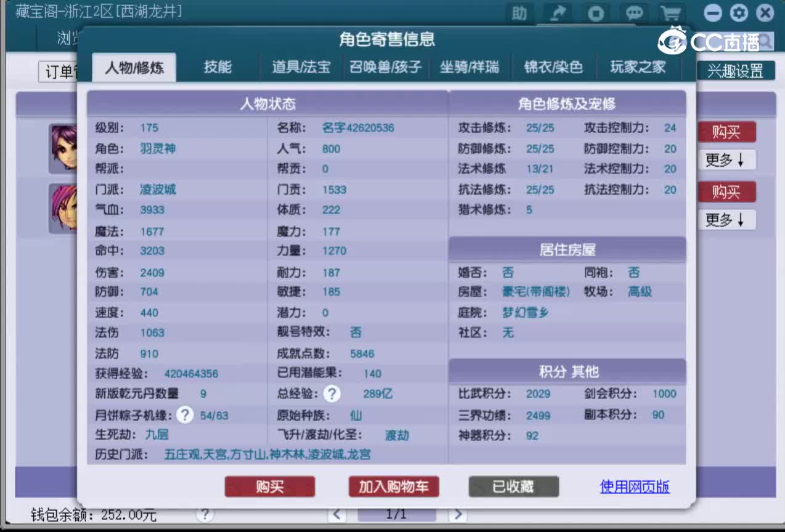Viewport: 785px width, 532px height.
Task: Click the 加入购物车 button
Action: point(392,486)
